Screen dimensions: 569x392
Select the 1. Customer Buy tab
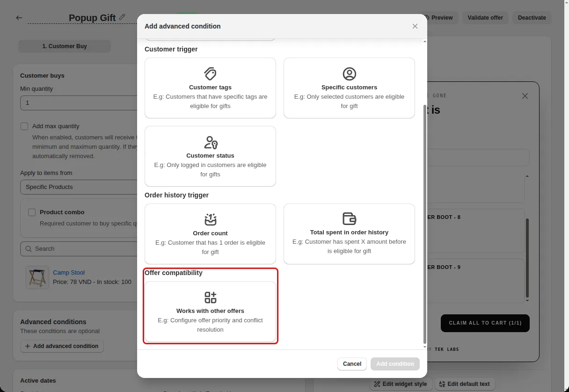65,46
